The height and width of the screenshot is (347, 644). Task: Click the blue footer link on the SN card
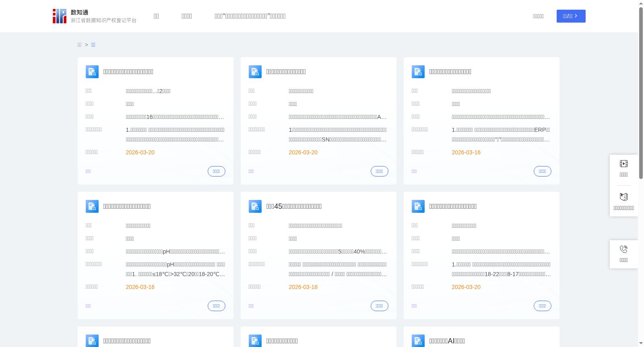pos(251,171)
